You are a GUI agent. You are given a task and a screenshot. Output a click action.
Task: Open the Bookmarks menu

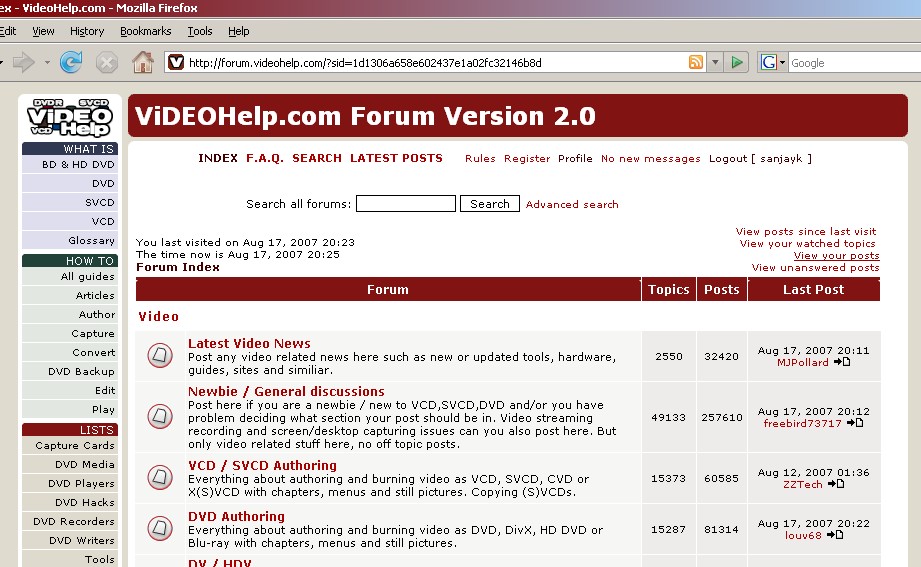[x=146, y=31]
